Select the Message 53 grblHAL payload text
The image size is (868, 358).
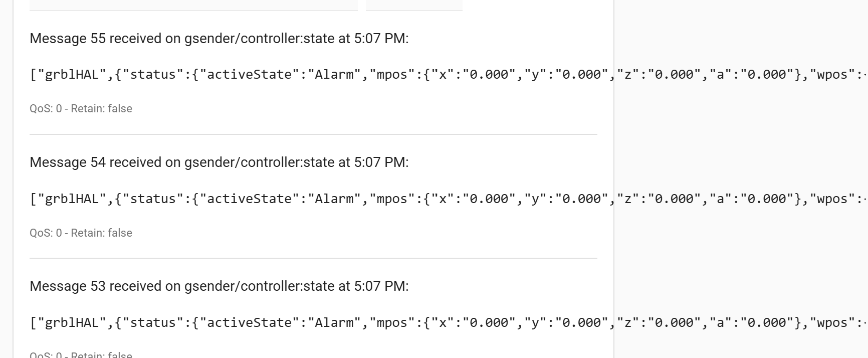(x=449, y=323)
